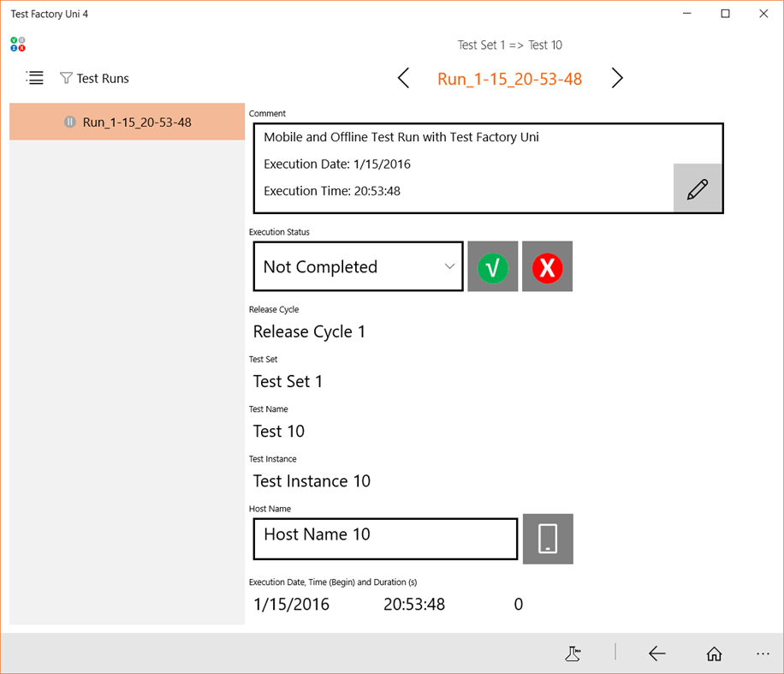The image size is (784, 674).
Task: Navigate to the previous run with the left chevron
Action: (x=403, y=78)
